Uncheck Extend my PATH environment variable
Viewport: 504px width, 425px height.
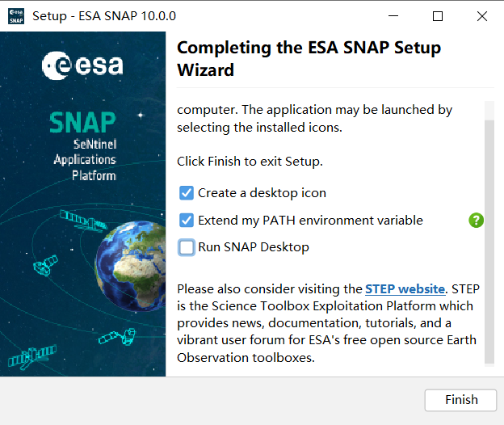point(187,221)
